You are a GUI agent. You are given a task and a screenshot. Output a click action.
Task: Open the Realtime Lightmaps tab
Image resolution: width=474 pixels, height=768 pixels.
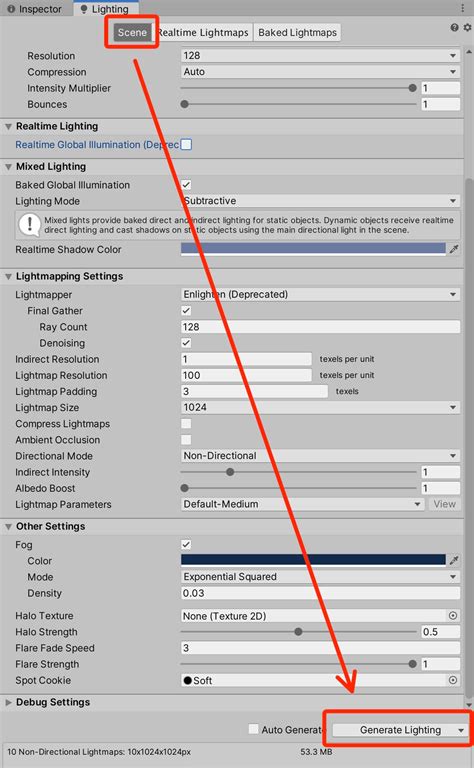tap(203, 32)
